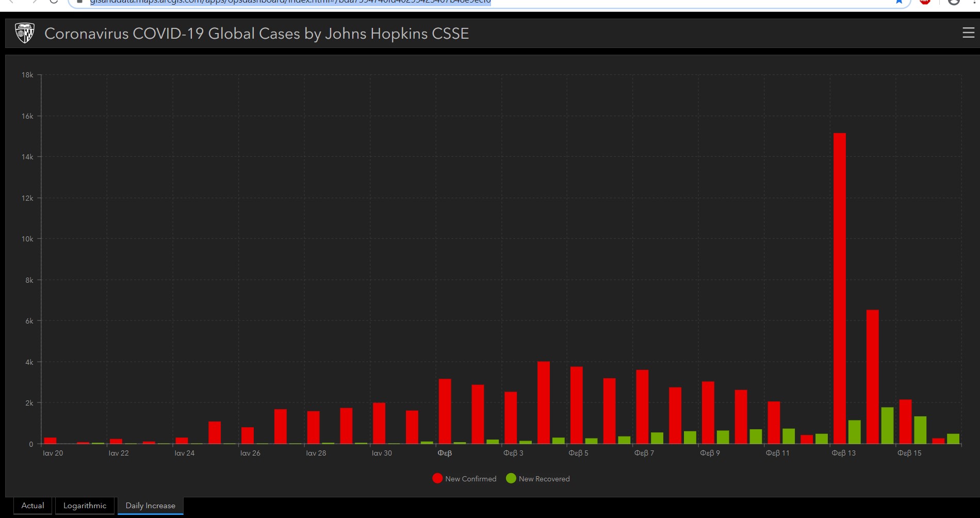The width and height of the screenshot is (980, 518).
Task: Click the Coronavirus COVID-19 Global Cases title
Action: (x=256, y=34)
